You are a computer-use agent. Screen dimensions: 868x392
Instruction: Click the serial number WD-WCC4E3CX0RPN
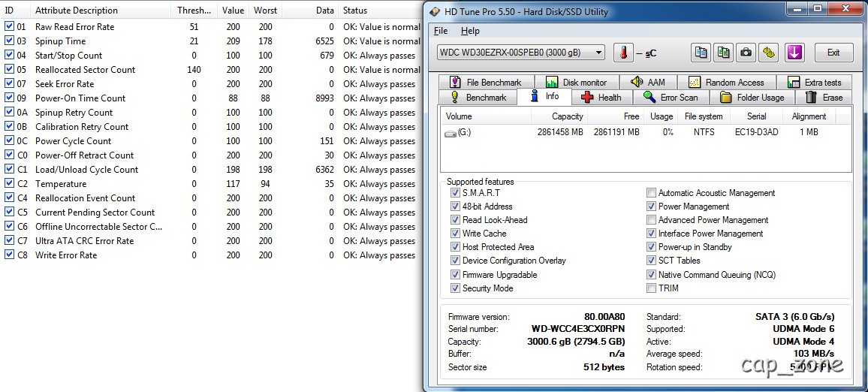(x=578, y=329)
